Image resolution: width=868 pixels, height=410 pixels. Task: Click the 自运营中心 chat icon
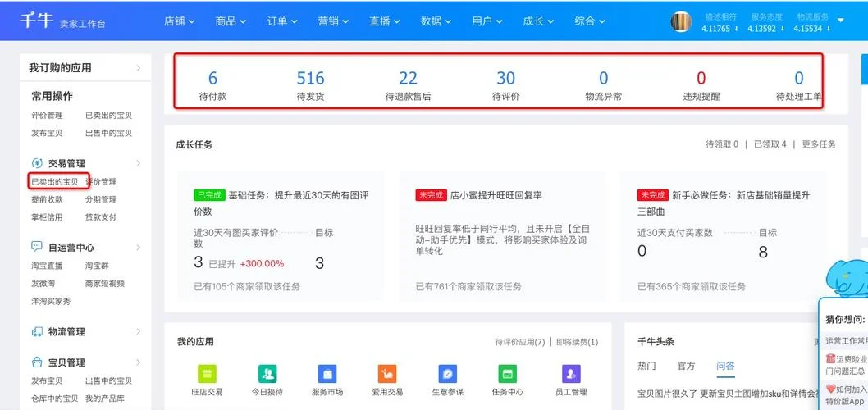pyautogui.click(x=37, y=247)
